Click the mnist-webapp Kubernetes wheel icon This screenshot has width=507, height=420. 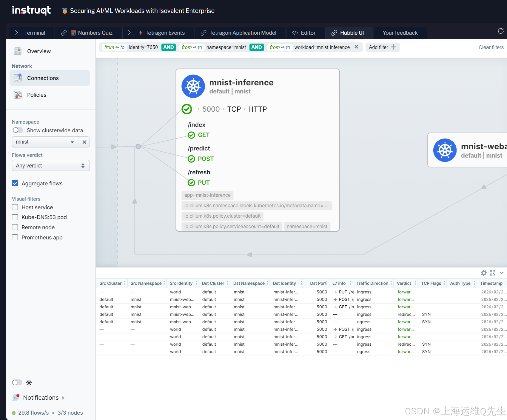click(x=445, y=150)
